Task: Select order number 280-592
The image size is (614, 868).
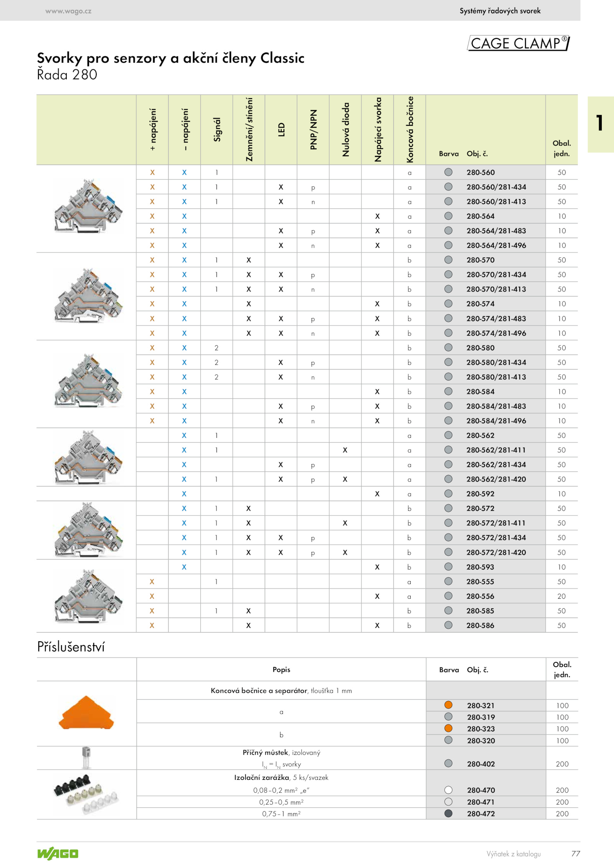Action: tap(480, 494)
